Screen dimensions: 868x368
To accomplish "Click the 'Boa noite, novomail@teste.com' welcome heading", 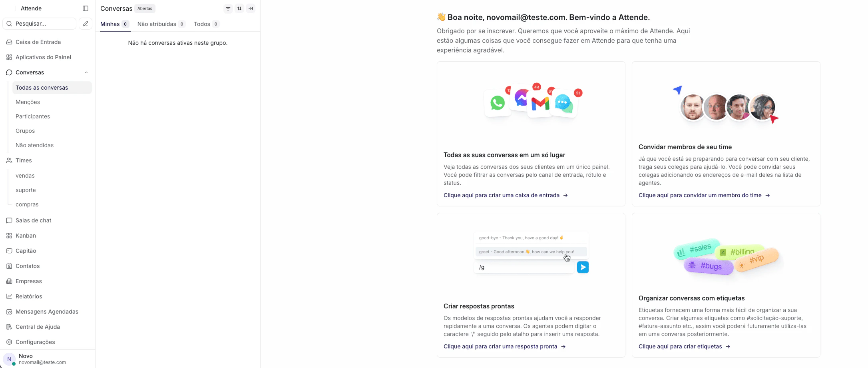I will click(x=543, y=17).
